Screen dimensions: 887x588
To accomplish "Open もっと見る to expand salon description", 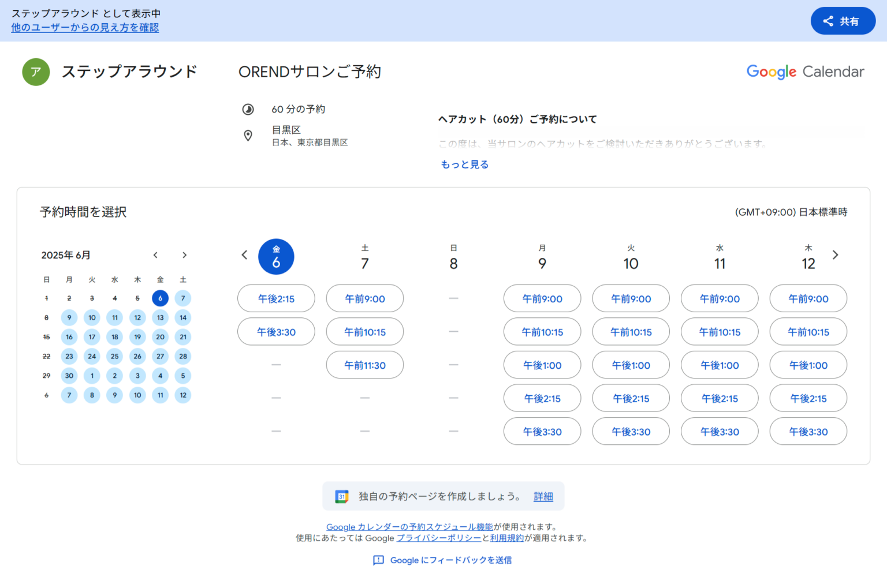I will 463,164.
